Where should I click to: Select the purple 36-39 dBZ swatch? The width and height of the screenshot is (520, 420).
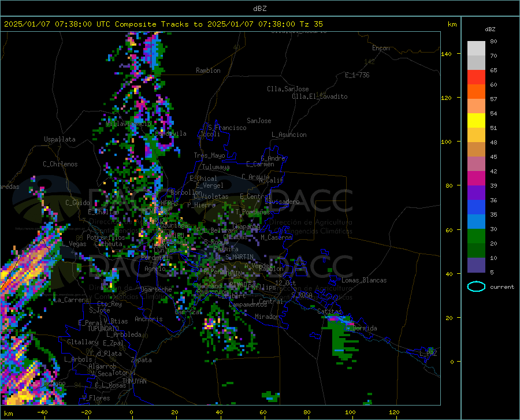[476, 193]
